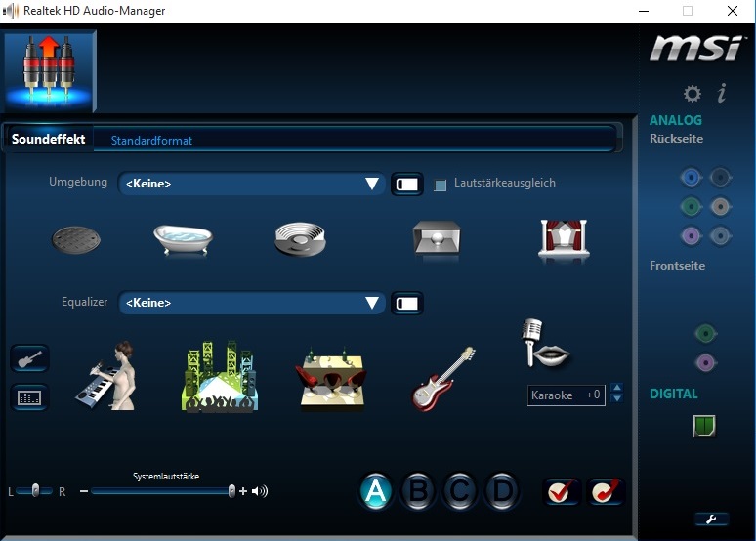Image resolution: width=756 pixels, height=541 pixels.
Task: Switch to guitar equalizer preset view
Action: (x=29, y=358)
